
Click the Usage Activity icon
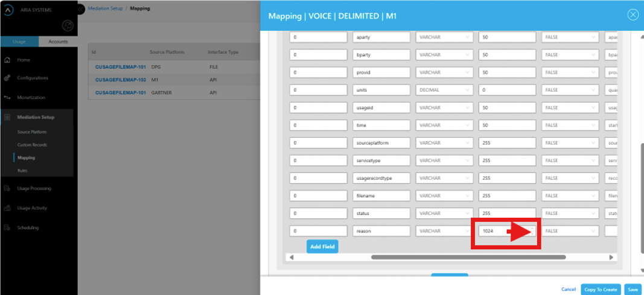(x=7, y=208)
